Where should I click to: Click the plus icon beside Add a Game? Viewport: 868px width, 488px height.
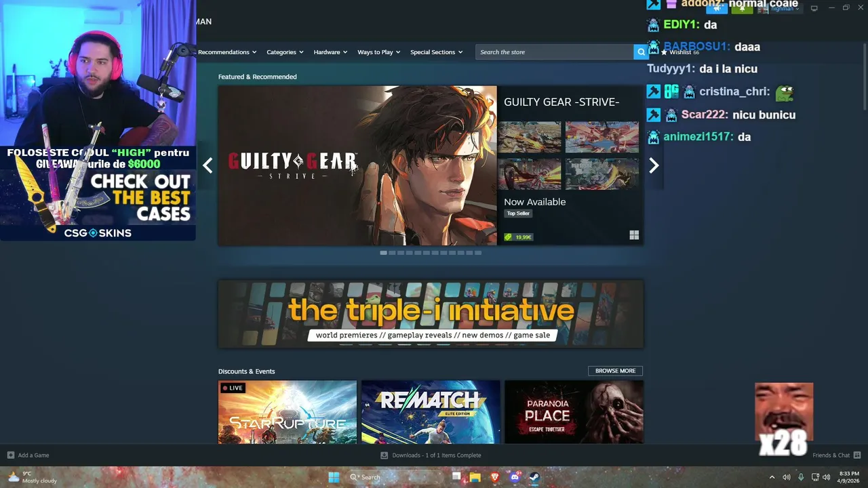click(10, 455)
